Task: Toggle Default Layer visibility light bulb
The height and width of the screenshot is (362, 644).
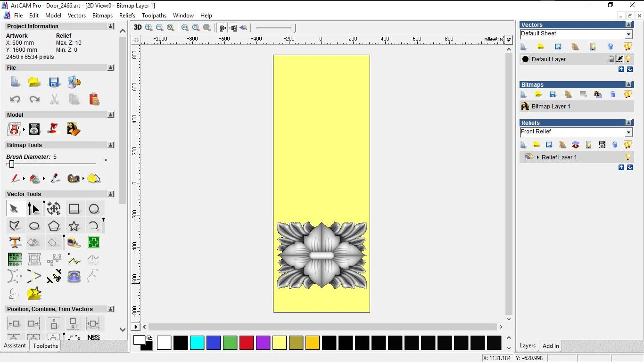Action: (x=628, y=59)
